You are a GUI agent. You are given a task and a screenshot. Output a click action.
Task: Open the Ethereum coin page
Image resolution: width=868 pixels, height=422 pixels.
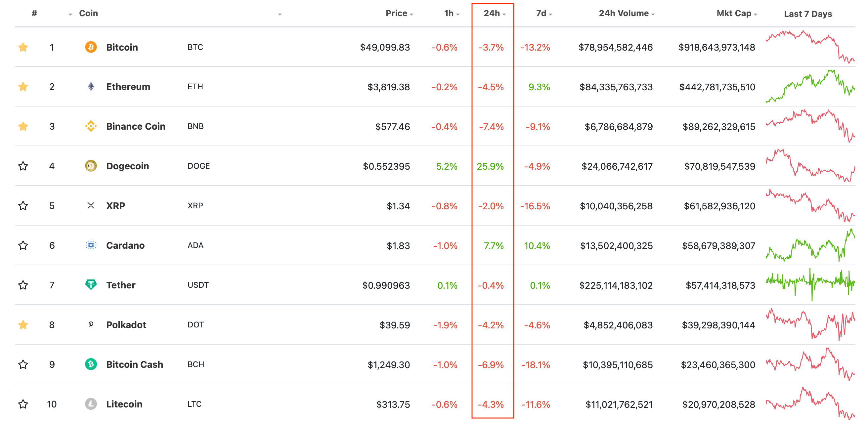(x=128, y=87)
